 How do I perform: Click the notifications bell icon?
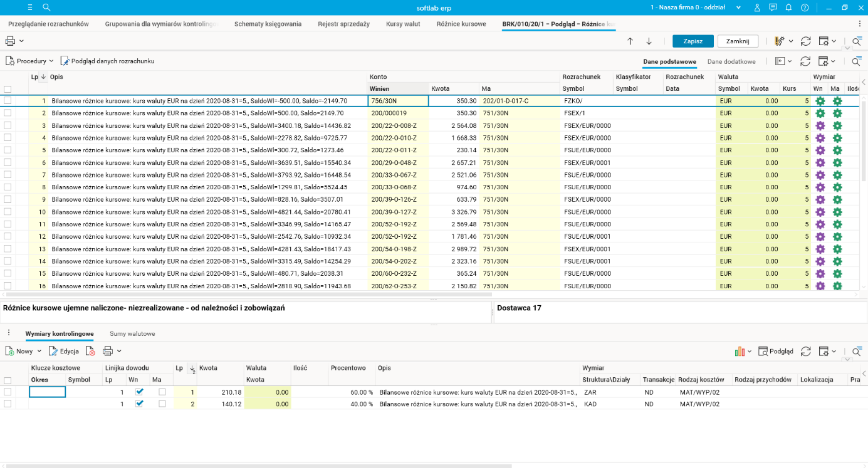789,8
